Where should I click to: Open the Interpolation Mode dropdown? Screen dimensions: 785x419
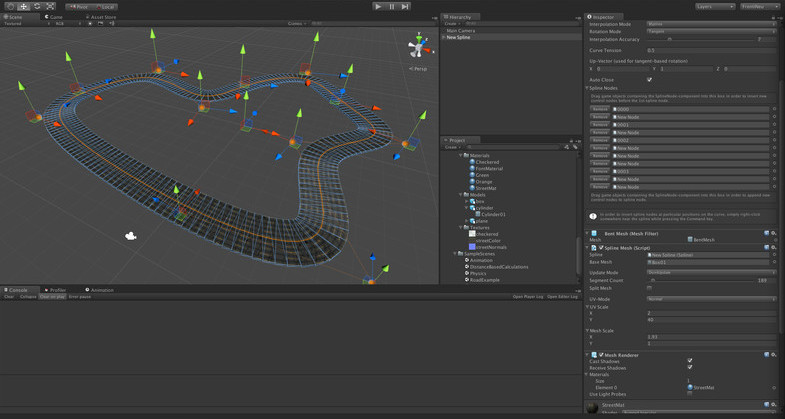click(x=710, y=24)
